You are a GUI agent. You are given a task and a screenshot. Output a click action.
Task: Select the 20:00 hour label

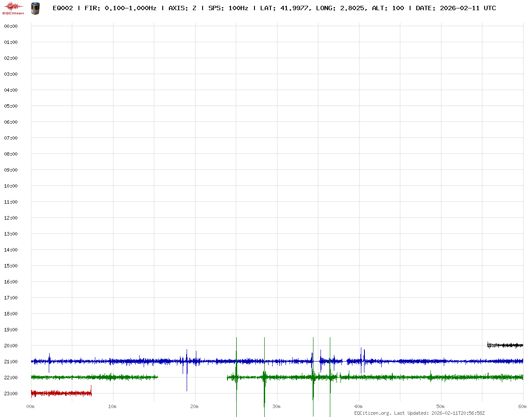(x=11, y=346)
